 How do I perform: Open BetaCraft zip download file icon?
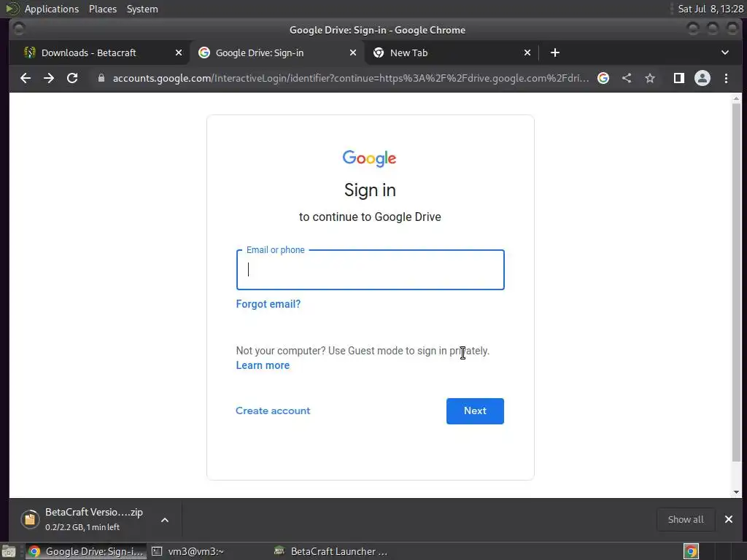click(30, 519)
